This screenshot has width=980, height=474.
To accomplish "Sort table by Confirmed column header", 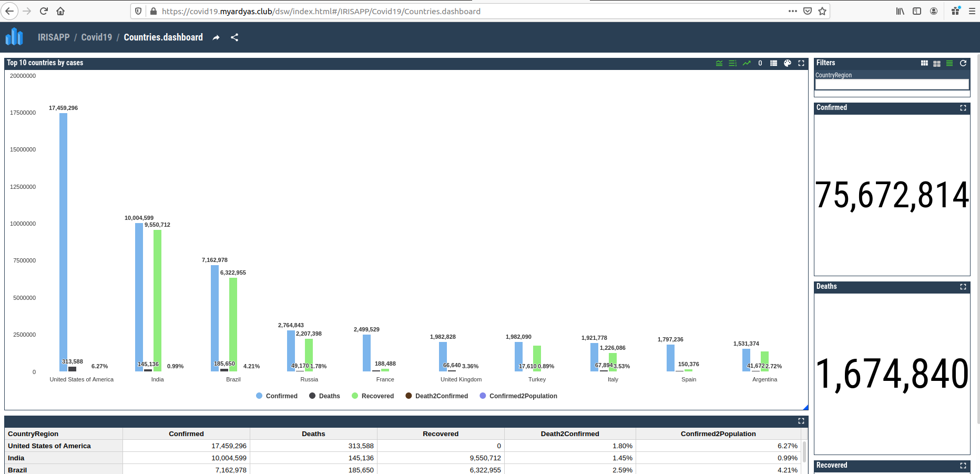I will tap(186, 434).
